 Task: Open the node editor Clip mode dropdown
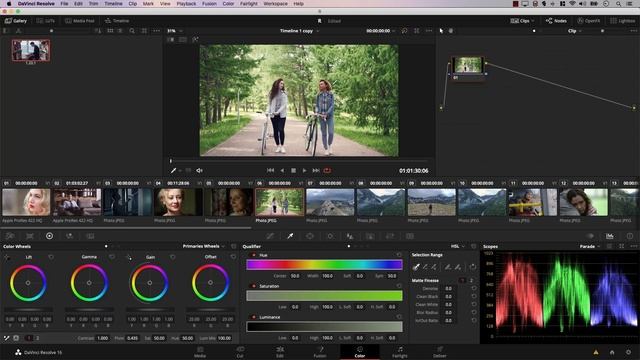(x=575, y=31)
